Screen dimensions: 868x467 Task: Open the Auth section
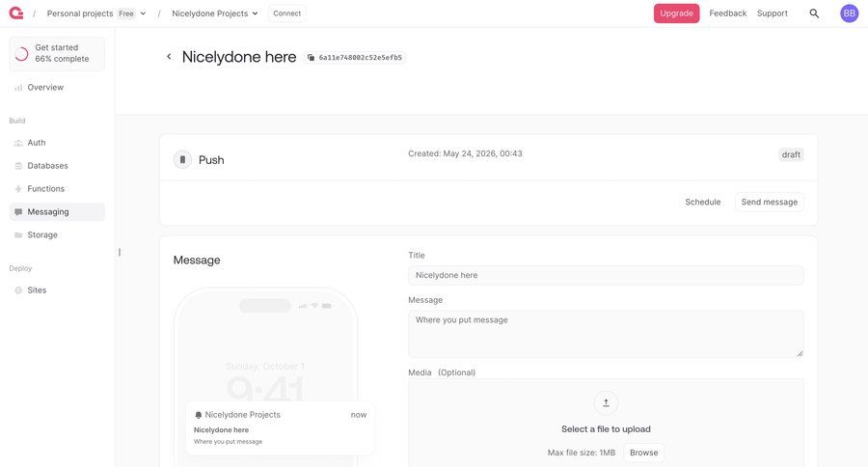[57, 143]
